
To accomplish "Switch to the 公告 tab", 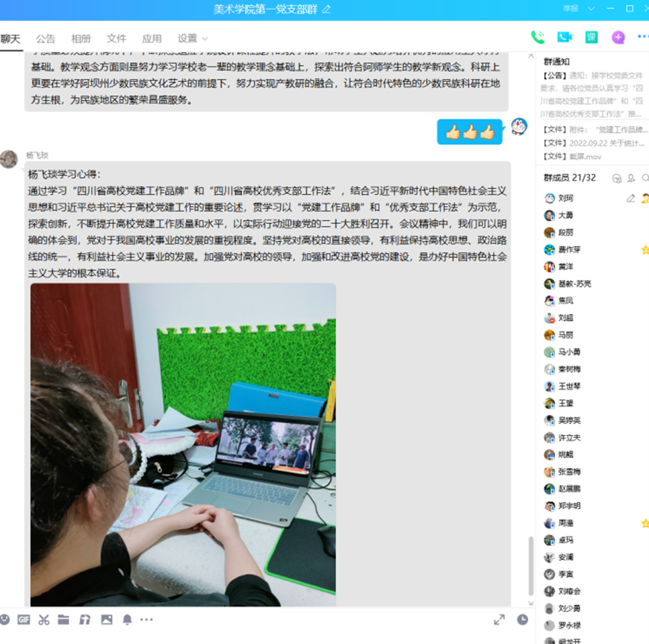I will pyautogui.click(x=45, y=39).
